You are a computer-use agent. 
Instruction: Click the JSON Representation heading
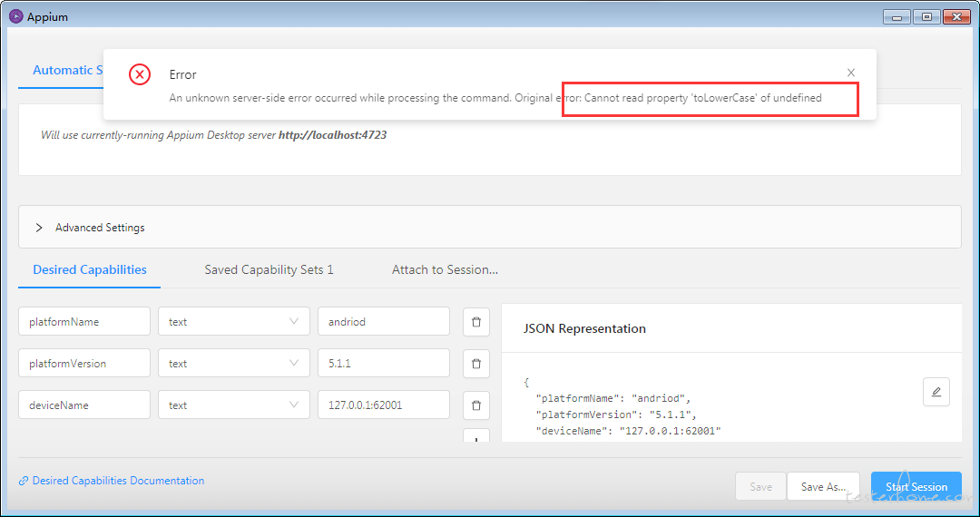click(x=584, y=328)
